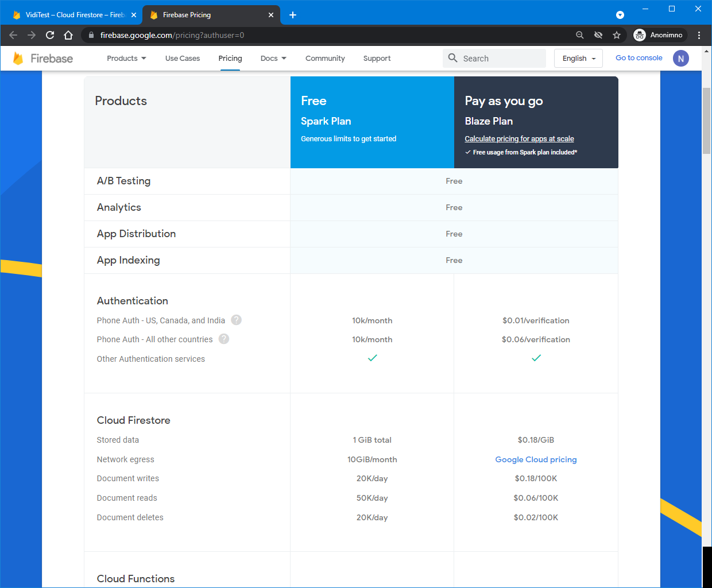
Task: Click the Go to console link
Action: click(639, 58)
